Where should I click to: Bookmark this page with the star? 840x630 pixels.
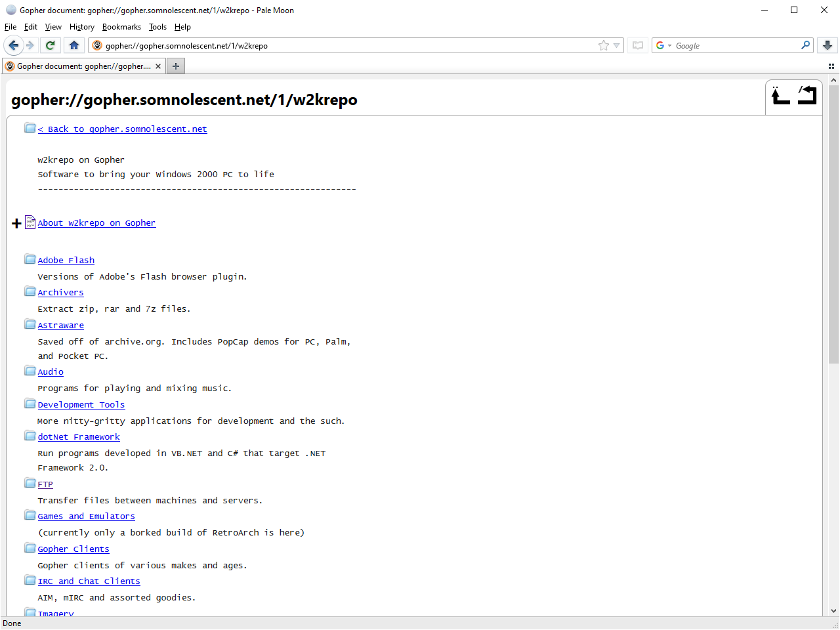(x=603, y=45)
